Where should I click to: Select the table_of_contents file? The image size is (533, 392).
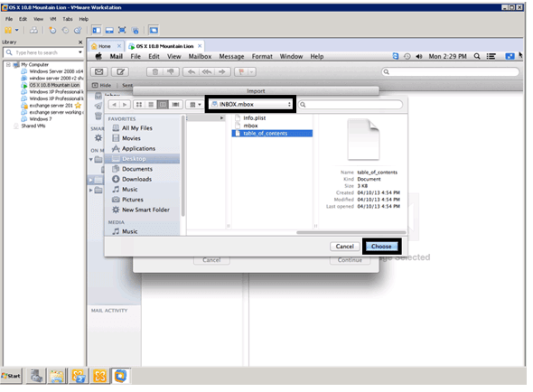(x=272, y=134)
